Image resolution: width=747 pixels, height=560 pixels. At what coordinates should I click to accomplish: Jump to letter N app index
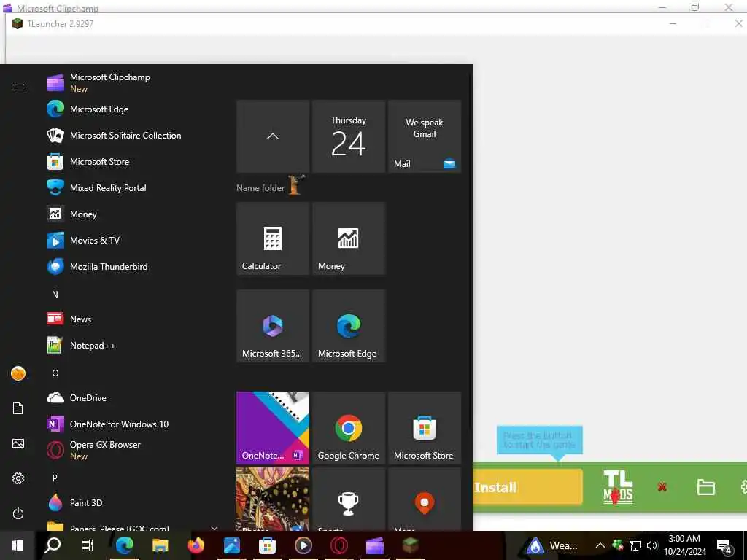point(55,294)
